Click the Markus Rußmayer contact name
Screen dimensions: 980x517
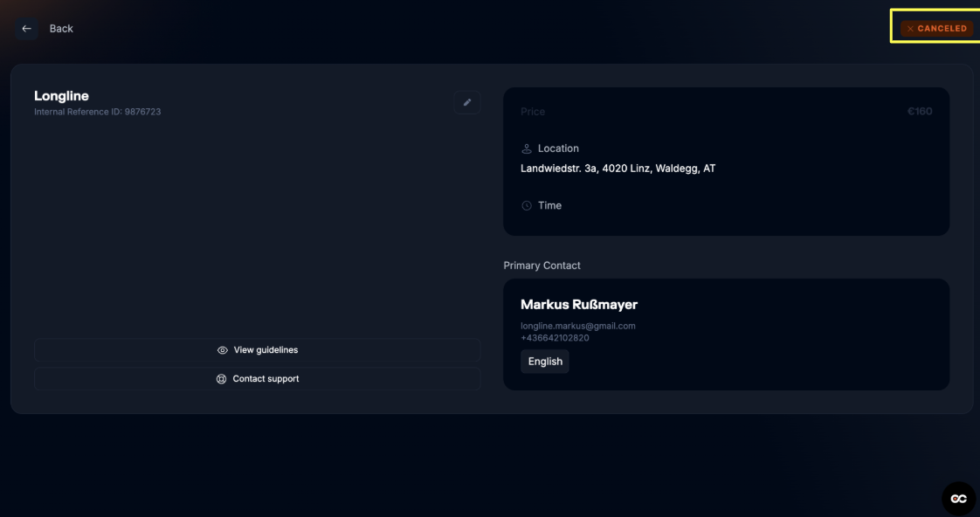(x=579, y=305)
